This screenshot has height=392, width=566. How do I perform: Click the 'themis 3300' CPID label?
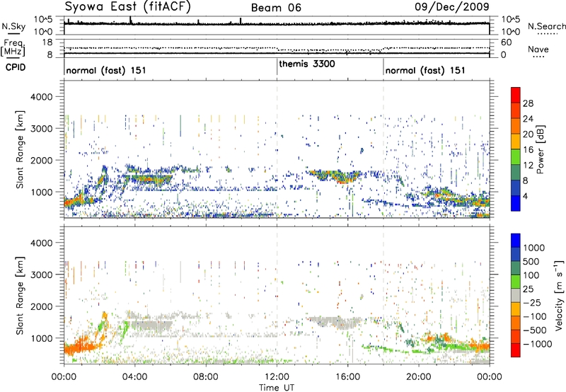[x=307, y=64]
